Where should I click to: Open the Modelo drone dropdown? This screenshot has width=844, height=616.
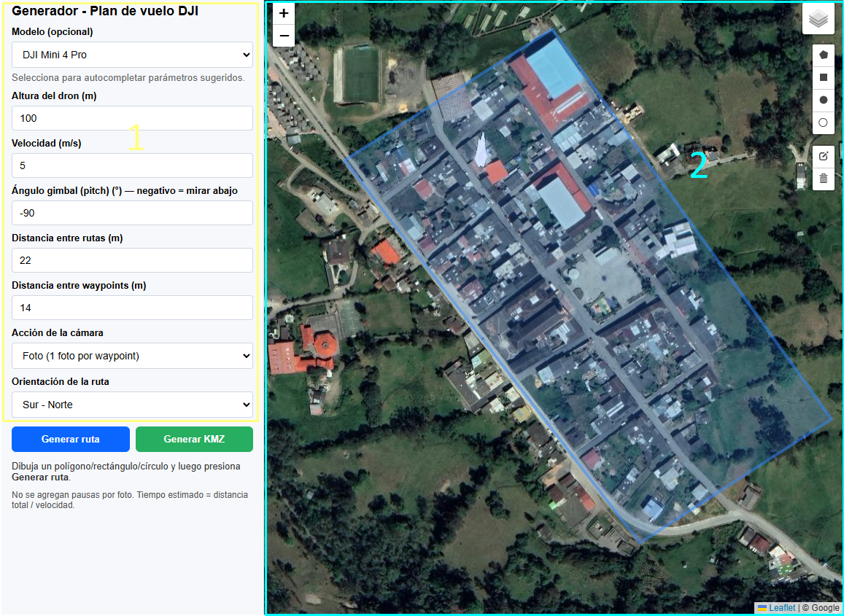click(132, 55)
